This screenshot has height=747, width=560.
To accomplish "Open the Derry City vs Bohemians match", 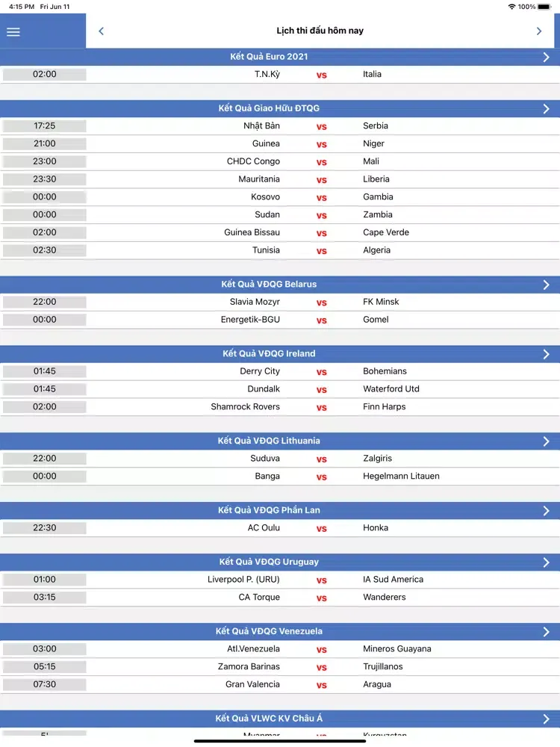I will (321, 371).
